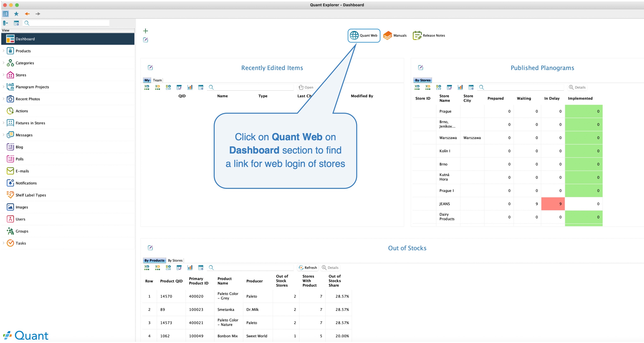This screenshot has height=343, width=644.
Task: Open column settings icon in Out of Stocks
Action: [x=201, y=267]
